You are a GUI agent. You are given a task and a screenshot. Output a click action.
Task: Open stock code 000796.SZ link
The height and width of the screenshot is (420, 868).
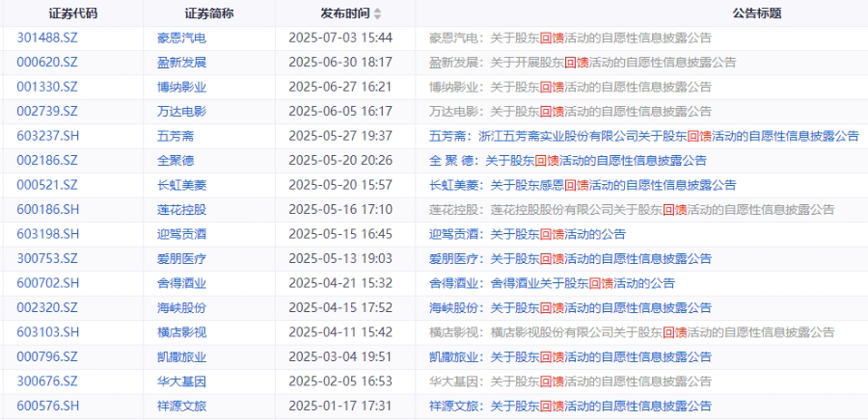tap(47, 357)
